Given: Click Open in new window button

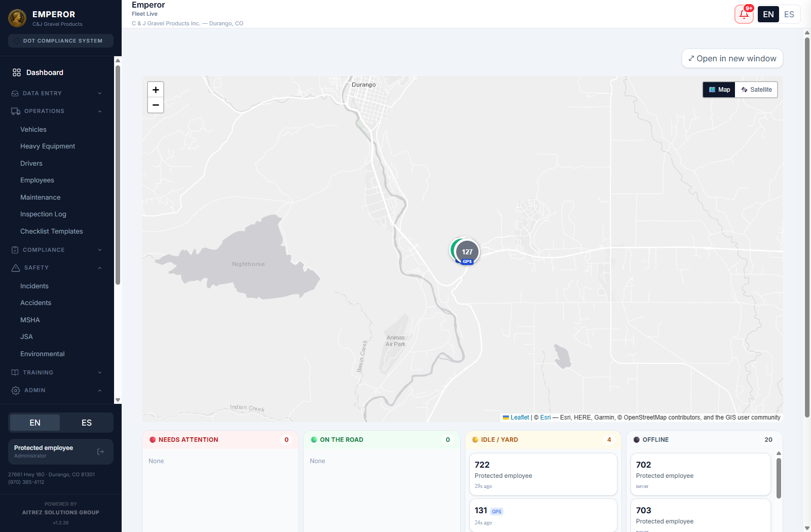Looking at the screenshot, I should pyautogui.click(x=732, y=58).
